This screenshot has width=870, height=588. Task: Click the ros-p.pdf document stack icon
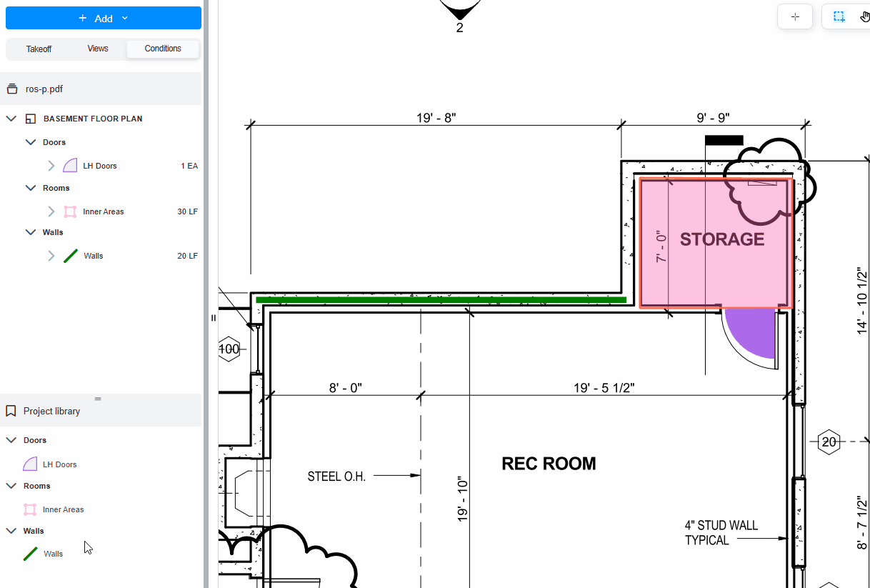pos(11,89)
